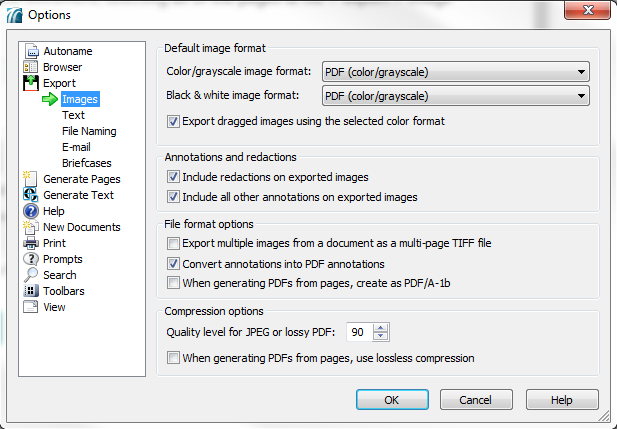Click the Generate Text icon
617x429 pixels.
31,195
